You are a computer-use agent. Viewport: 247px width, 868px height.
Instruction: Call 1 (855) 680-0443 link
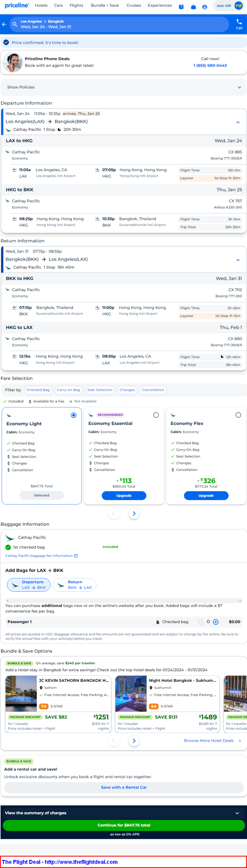point(210,65)
